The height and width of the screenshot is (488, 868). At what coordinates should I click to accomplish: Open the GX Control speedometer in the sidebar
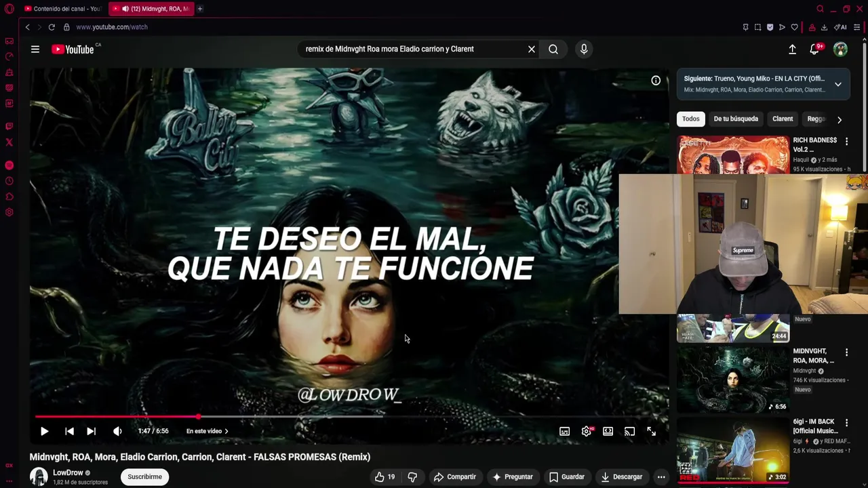point(9,57)
